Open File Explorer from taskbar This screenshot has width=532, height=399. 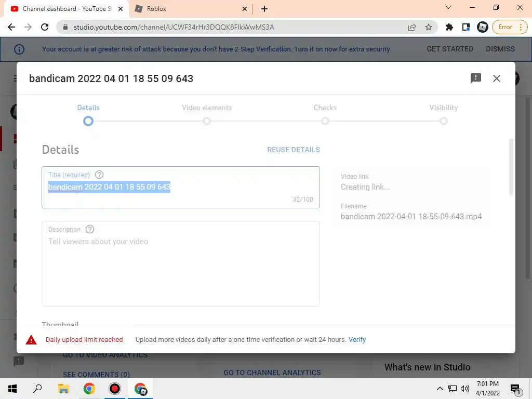(64, 389)
